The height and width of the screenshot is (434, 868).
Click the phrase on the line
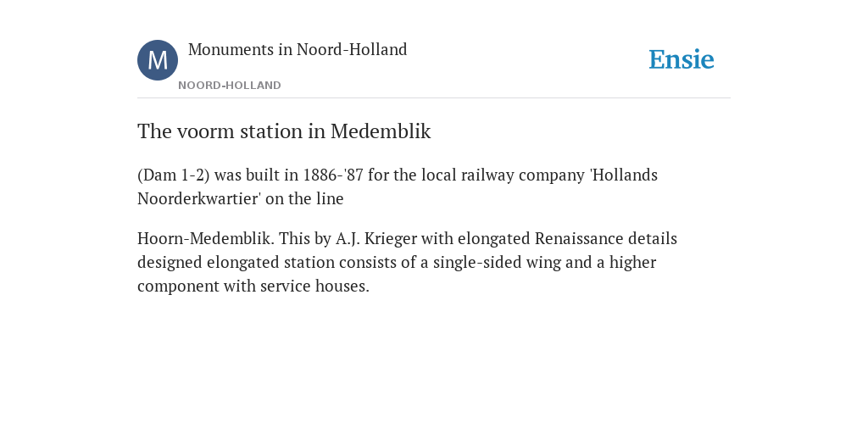click(x=304, y=198)
